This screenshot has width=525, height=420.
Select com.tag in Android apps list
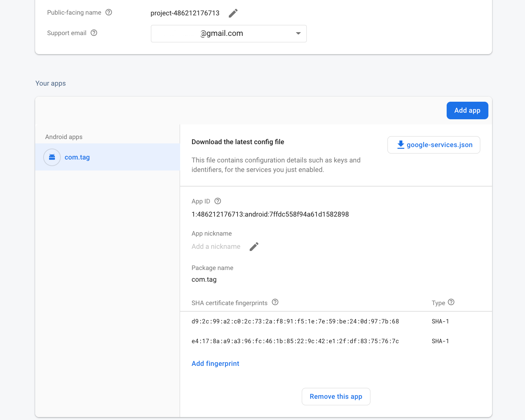[77, 157]
